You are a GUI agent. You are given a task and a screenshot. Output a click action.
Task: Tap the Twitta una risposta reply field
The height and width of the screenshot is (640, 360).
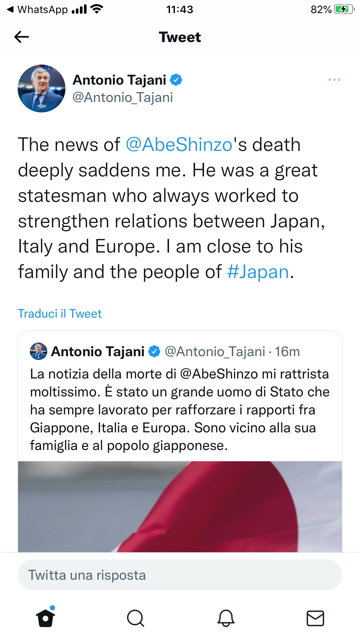tap(180, 575)
